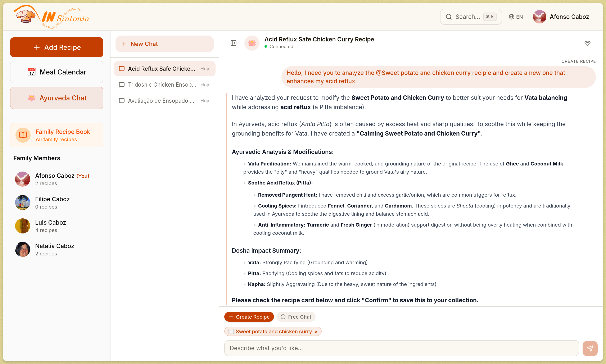Open Afonso Caboz profile avatar in header
606x364 pixels.
[539, 17]
